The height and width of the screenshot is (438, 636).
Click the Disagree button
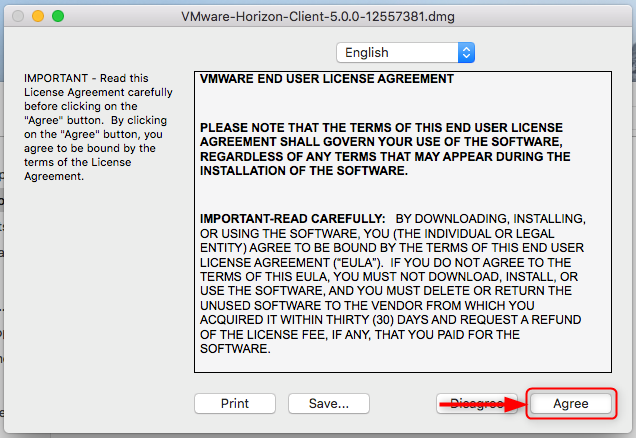click(477, 404)
